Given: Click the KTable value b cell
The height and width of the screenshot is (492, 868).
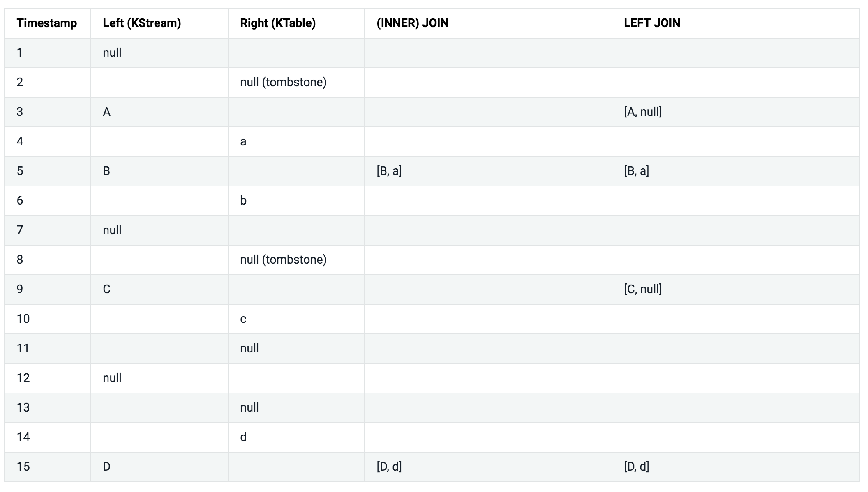Looking at the screenshot, I should [x=243, y=200].
